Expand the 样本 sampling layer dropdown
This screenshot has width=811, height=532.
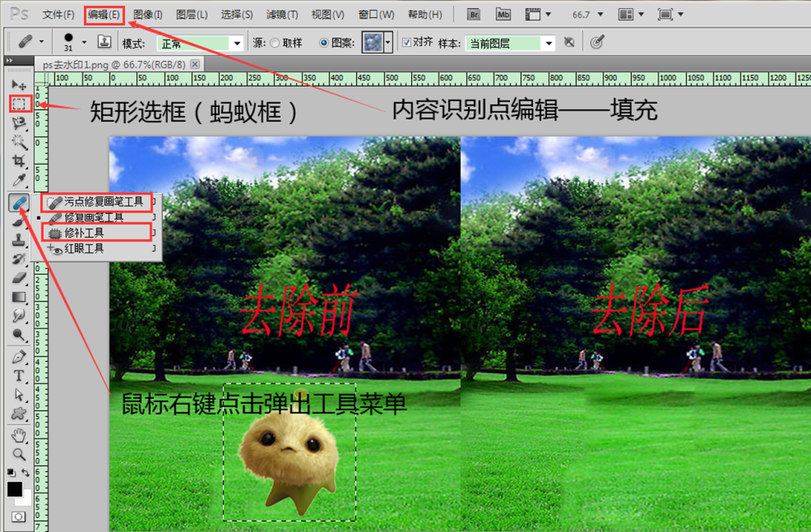tap(511, 42)
